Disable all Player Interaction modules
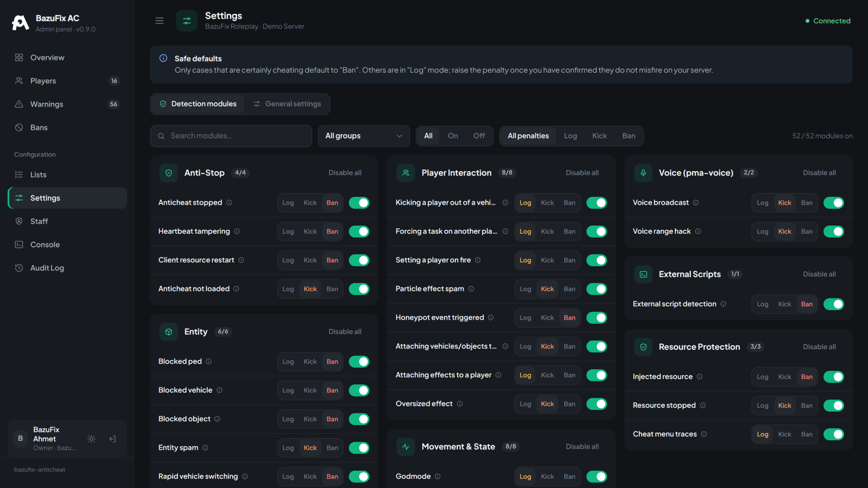Viewport: 868px width, 488px height. click(582, 173)
